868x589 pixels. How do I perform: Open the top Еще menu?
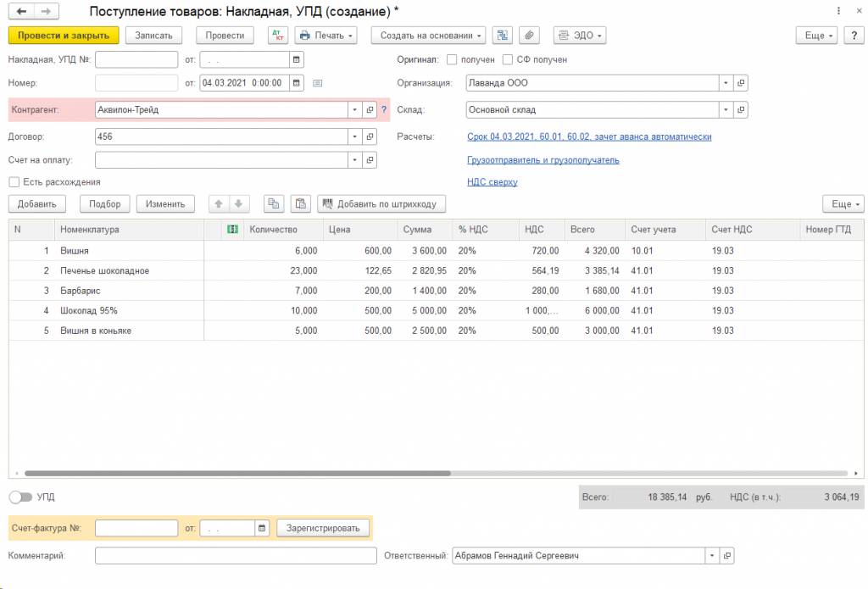click(816, 36)
